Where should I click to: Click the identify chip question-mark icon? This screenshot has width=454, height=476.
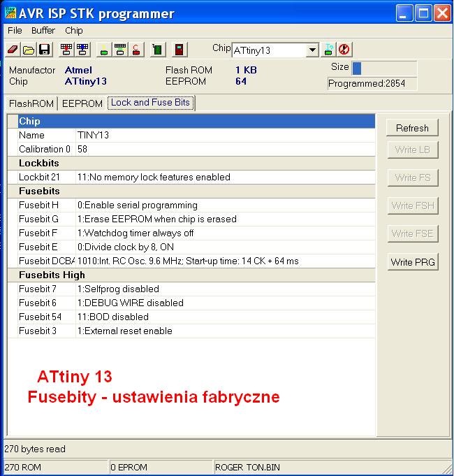[328, 49]
